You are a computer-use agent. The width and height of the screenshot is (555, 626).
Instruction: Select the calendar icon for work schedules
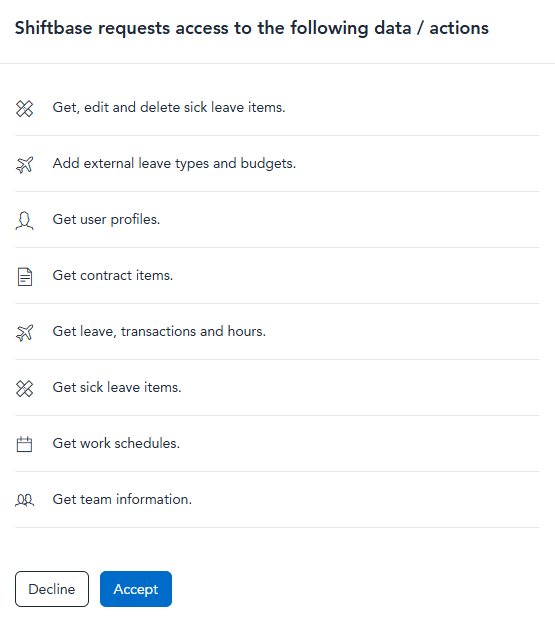click(x=24, y=444)
